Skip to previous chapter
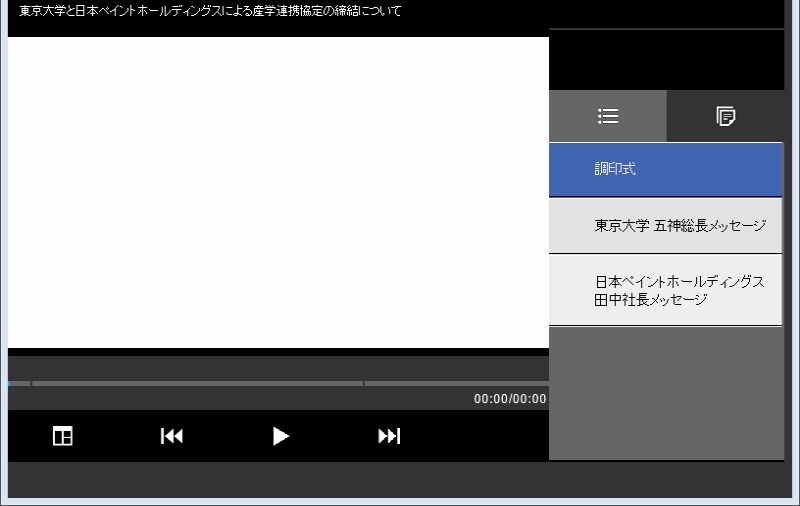Viewport: 800px width, 506px height. coord(171,436)
